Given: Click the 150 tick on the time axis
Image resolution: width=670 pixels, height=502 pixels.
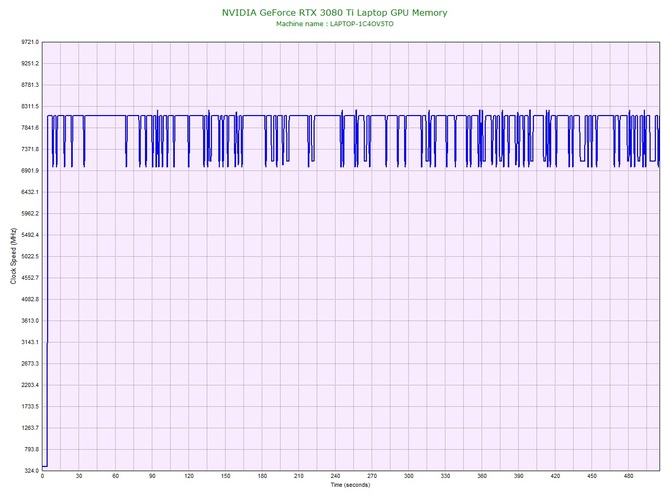Looking at the screenshot, I should (226, 476).
